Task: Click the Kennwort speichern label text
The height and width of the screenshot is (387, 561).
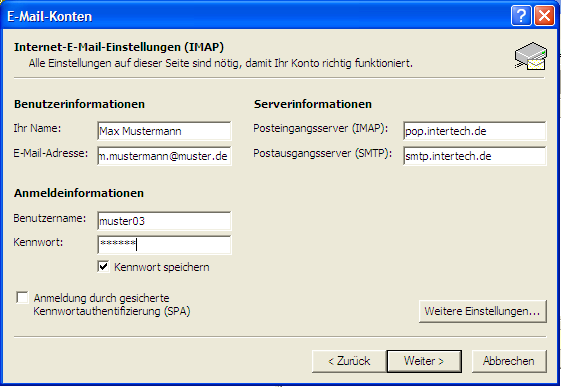Action: 162,267
